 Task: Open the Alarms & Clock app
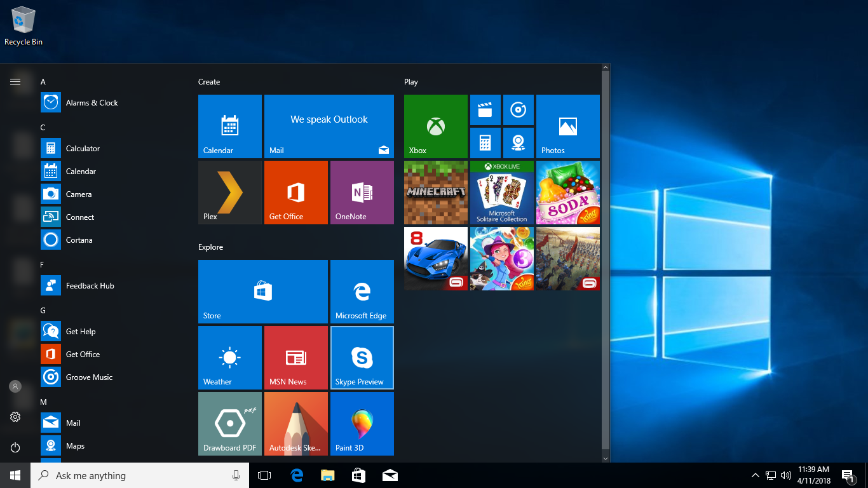pos(114,102)
